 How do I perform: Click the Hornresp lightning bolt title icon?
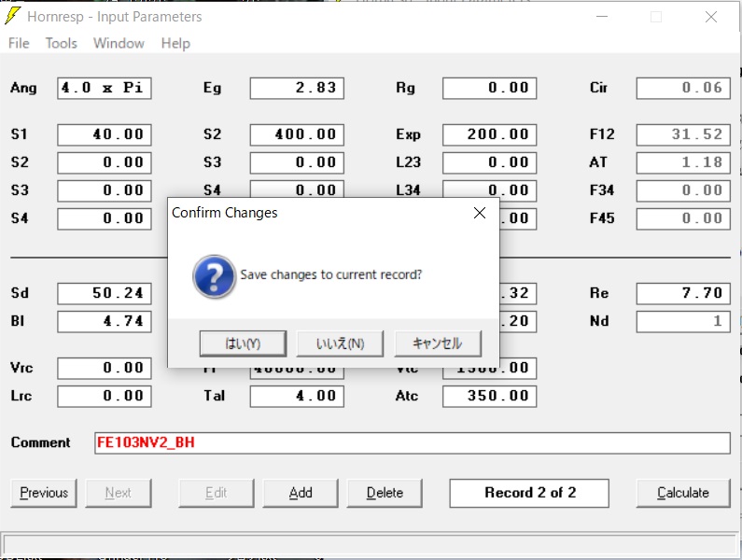pos(13,17)
